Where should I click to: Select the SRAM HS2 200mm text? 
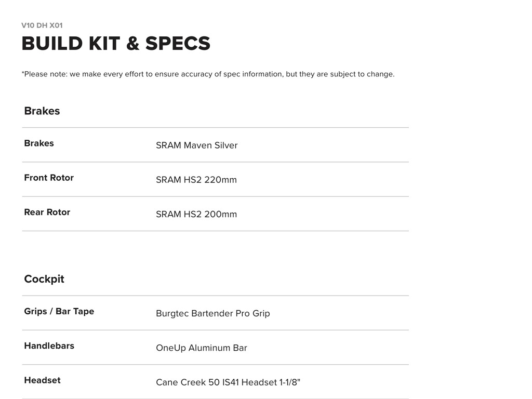click(196, 214)
